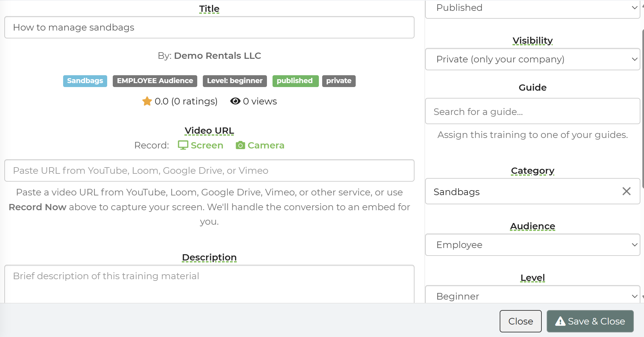The image size is (644, 337).
Task: Click the Camera record icon
Action: 240,145
